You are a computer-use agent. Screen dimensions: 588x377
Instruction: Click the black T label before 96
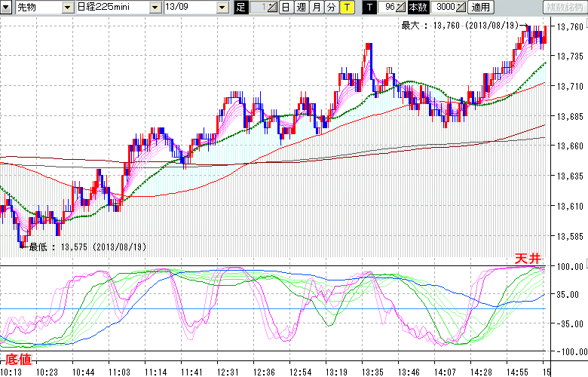369,7
